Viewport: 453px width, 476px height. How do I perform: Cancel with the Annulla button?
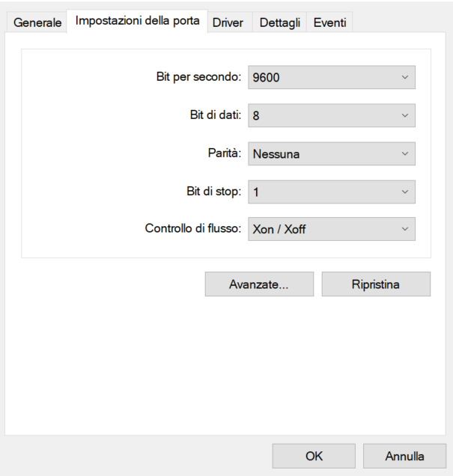pyautogui.click(x=404, y=456)
